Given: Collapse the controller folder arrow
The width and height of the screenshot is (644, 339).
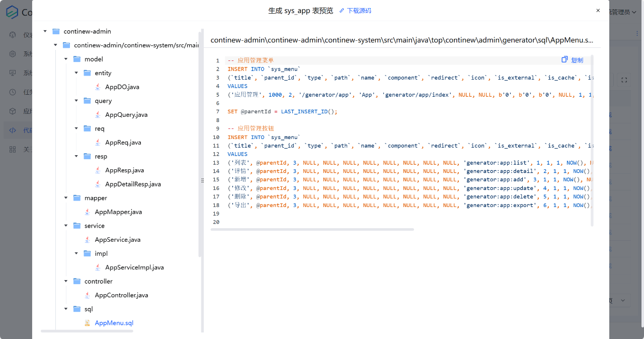Looking at the screenshot, I should [66, 281].
